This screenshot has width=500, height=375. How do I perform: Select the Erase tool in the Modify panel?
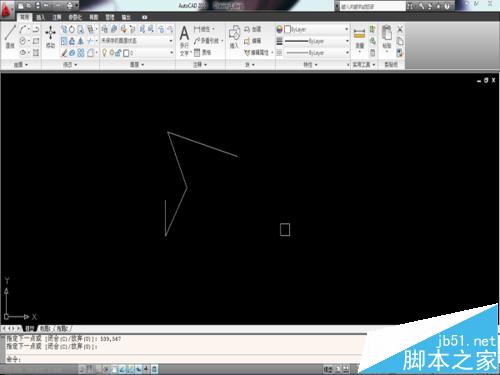click(64, 53)
